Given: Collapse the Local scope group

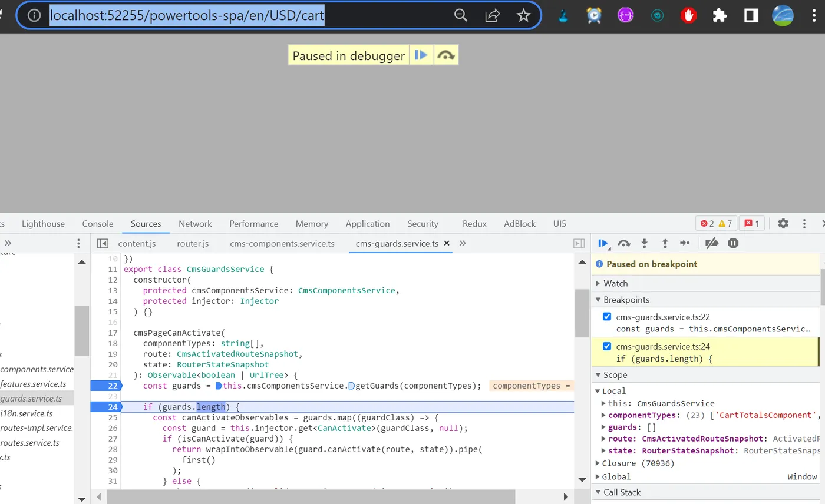Looking at the screenshot, I should [598, 391].
